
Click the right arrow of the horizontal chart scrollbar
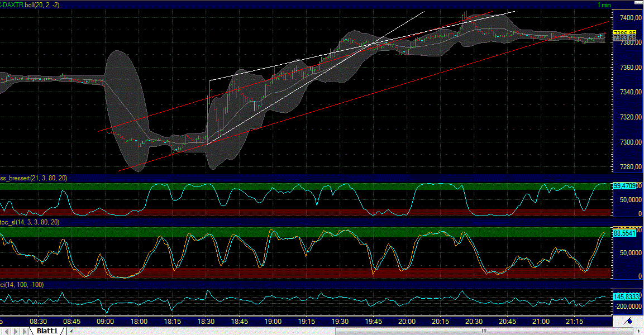point(639,331)
